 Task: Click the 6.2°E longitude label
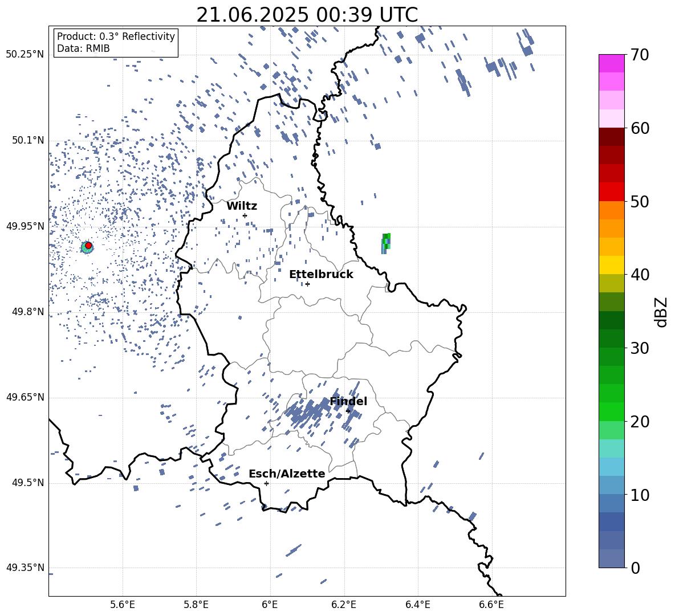click(344, 605)
